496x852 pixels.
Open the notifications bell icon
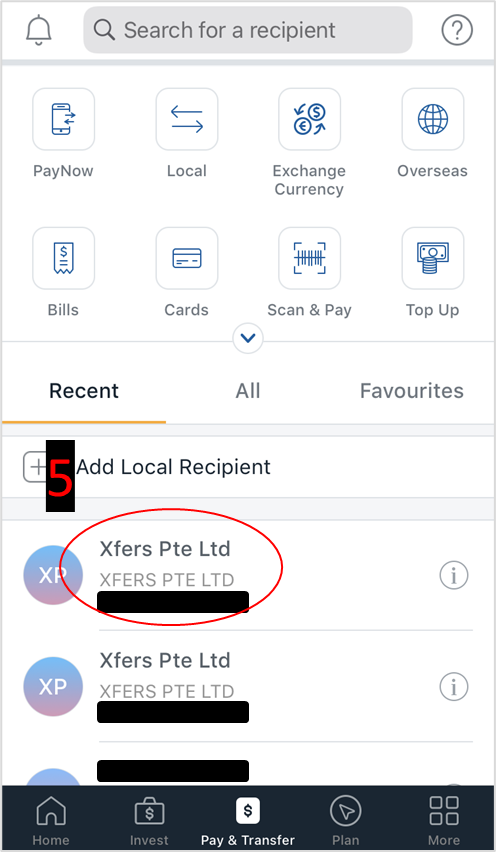pyautogui.click(x=39, y=29)
